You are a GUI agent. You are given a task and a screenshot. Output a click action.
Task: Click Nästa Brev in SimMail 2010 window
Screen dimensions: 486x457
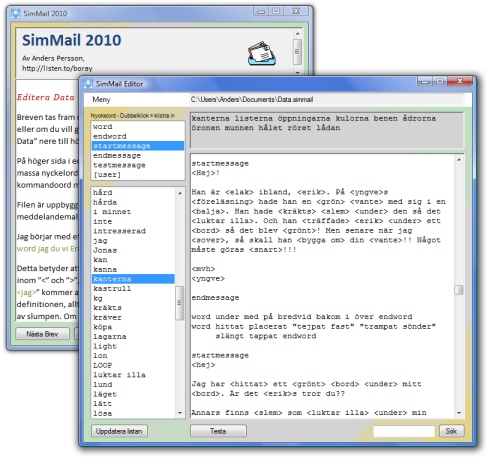click(42, 334)
